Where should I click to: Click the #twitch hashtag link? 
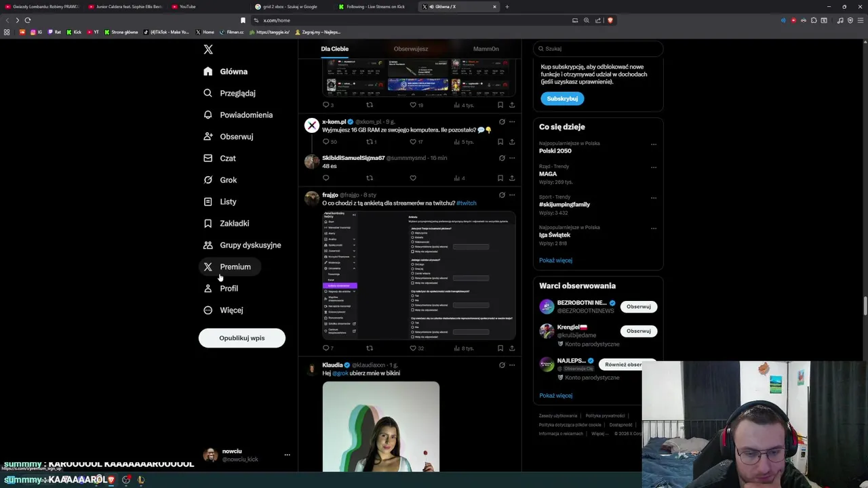[467, 203]
